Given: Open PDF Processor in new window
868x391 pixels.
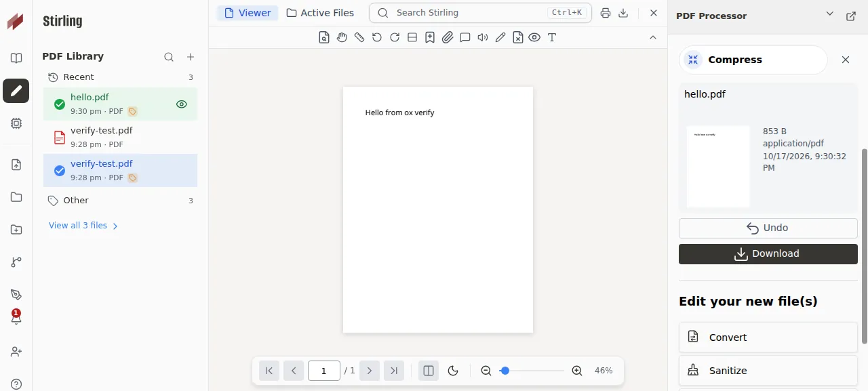Looking at the screenshot, I should point(851,16).
